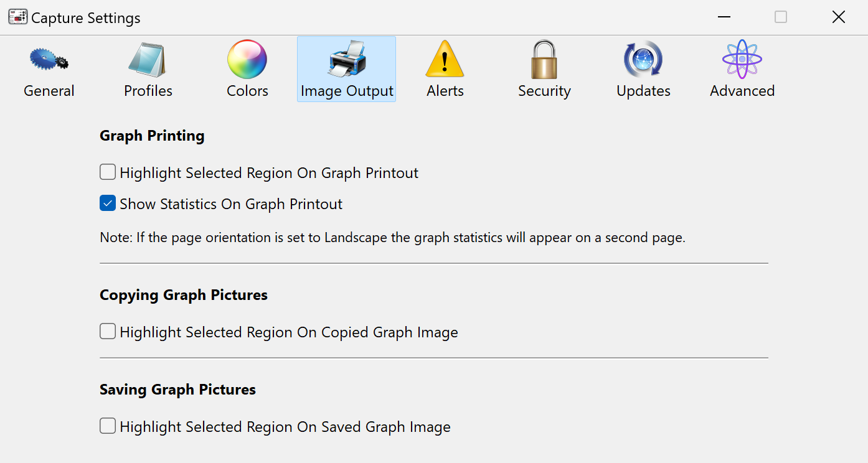The image size is (868, 463).
Task: Select the Profiles notepad icon
Action: [x=148, y=60]
